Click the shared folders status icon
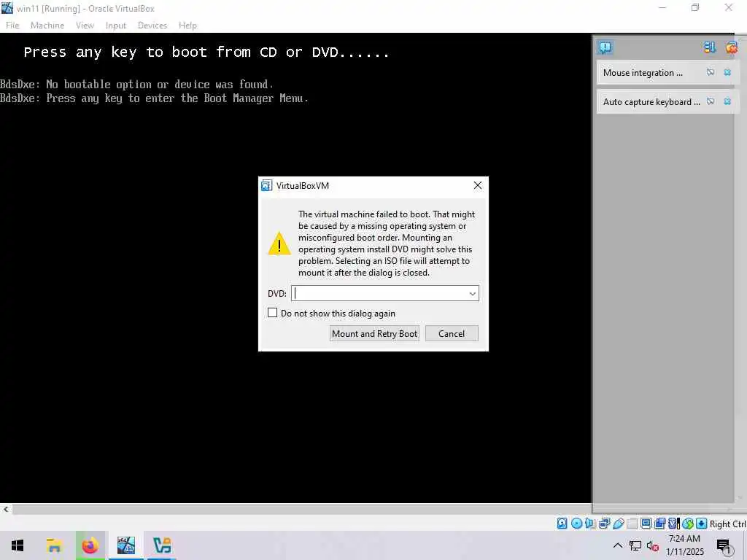Viewport: 747px width, 560px height. [632, 524]
